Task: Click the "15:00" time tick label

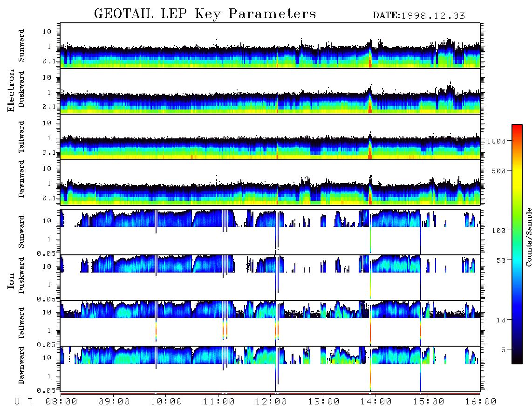Action: pyautogui.click(x=429, y=402)
